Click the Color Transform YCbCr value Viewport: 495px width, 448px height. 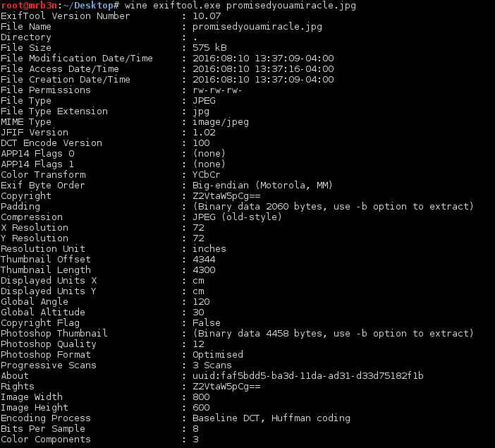coord(206,175)
